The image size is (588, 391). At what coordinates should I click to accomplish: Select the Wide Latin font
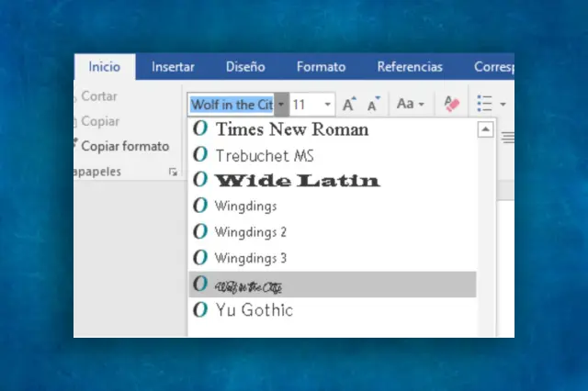[296, 180]
